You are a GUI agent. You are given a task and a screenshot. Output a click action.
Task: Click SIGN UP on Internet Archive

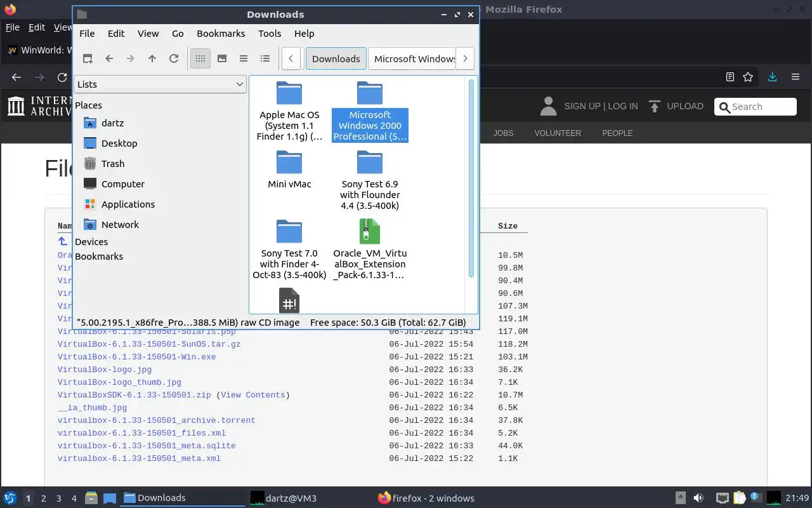point(582,106)
